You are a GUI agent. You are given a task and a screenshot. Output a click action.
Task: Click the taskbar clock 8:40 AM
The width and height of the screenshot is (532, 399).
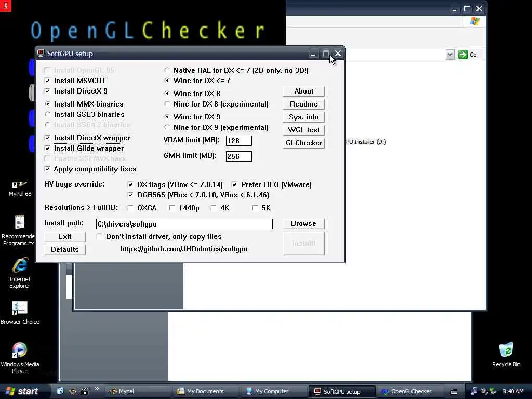coord(513,391)
